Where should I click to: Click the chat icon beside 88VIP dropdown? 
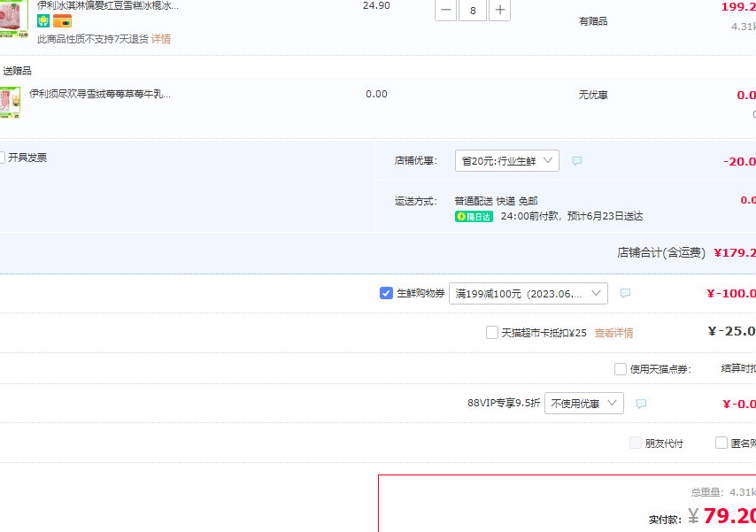(x=641, y=404)
